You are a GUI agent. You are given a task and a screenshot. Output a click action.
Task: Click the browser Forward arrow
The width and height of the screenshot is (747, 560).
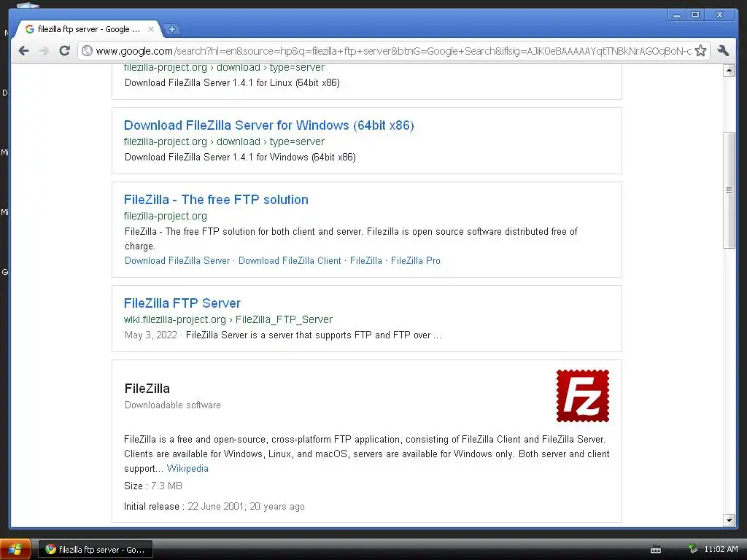tap(44, 50)
